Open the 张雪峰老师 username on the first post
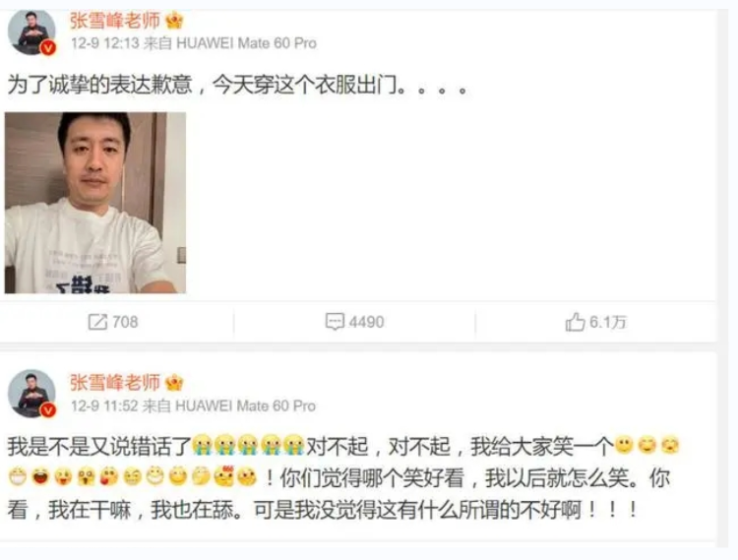Viewport: 738px width, 560px height. 115,21
